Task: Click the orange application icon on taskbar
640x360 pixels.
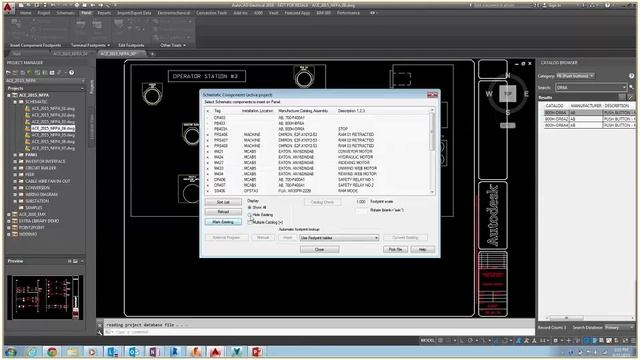Action: point(195,352)
